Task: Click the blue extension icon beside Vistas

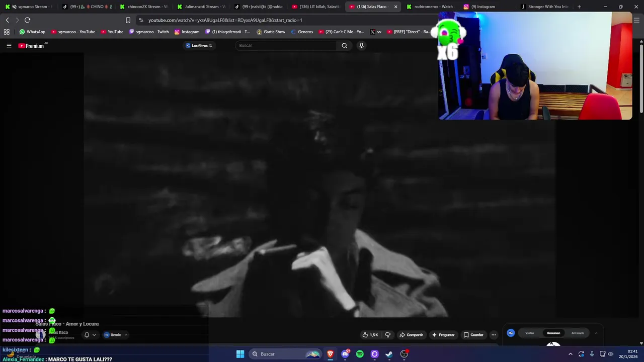Action: 511,333
